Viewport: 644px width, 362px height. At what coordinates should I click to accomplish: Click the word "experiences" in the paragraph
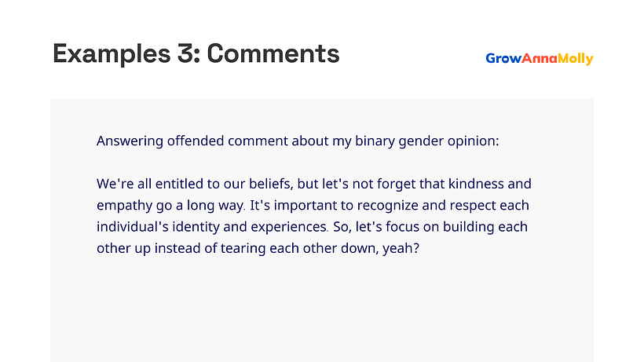(x=289, y=228)
